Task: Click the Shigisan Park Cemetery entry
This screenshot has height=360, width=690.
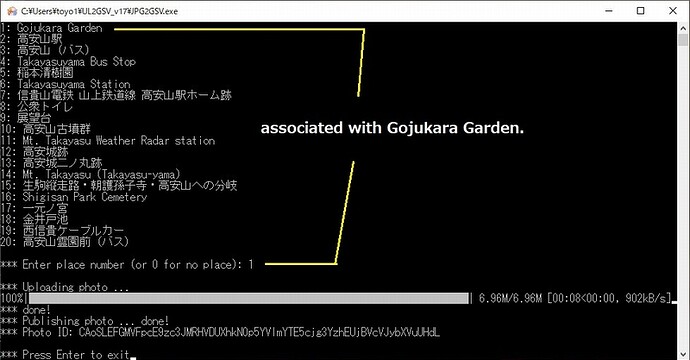Action: click(73, 197)
